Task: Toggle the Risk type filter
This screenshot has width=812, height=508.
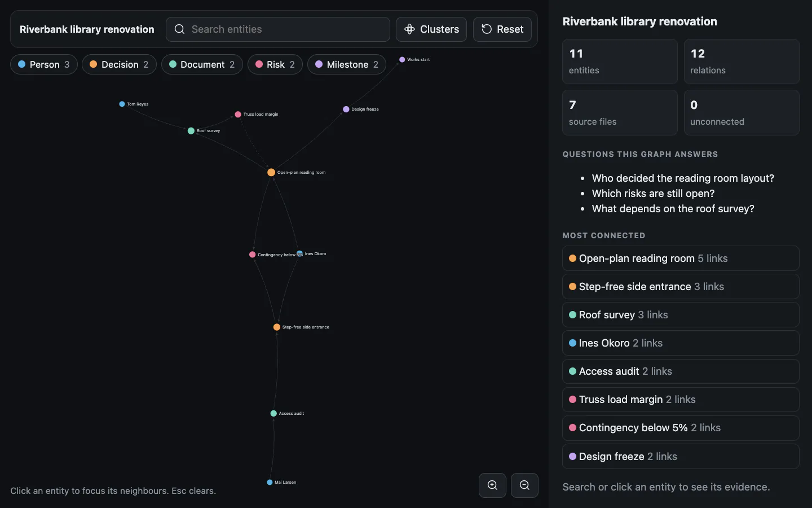Action: 275,64
